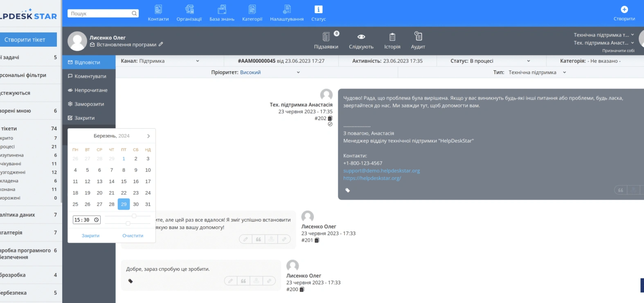Toggle the Слідкують eye icon

361,37
